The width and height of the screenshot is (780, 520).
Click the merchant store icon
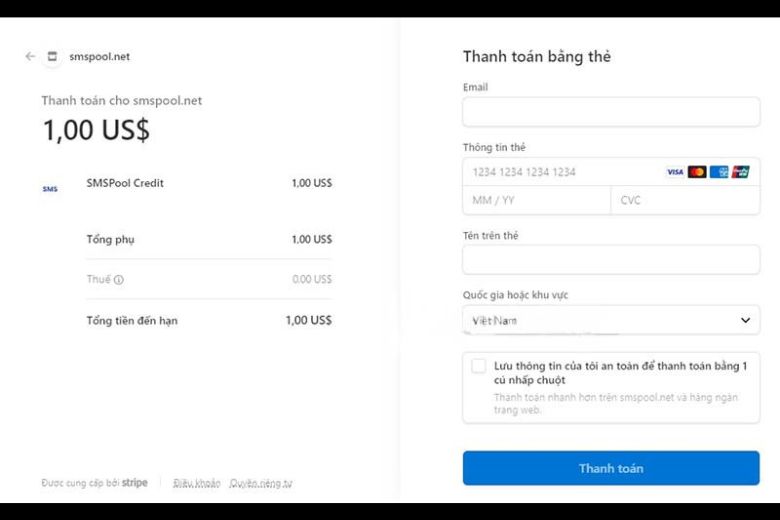[53, 57]
